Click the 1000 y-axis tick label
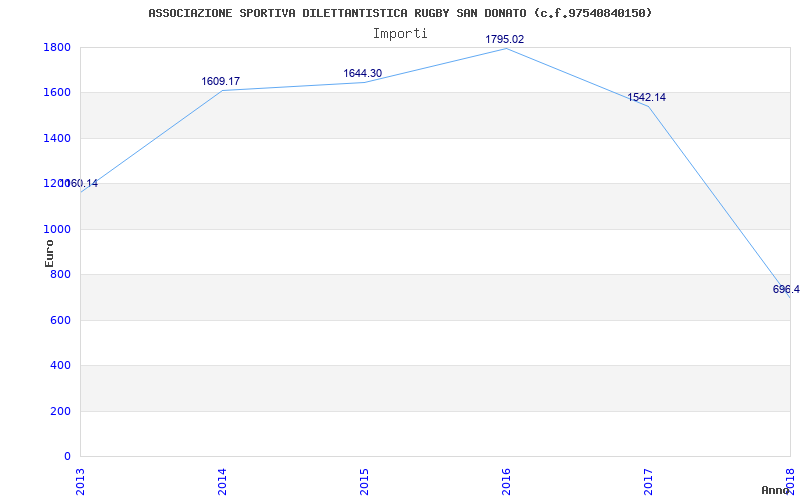Screen dimensions: 800x500 point(57,229)
